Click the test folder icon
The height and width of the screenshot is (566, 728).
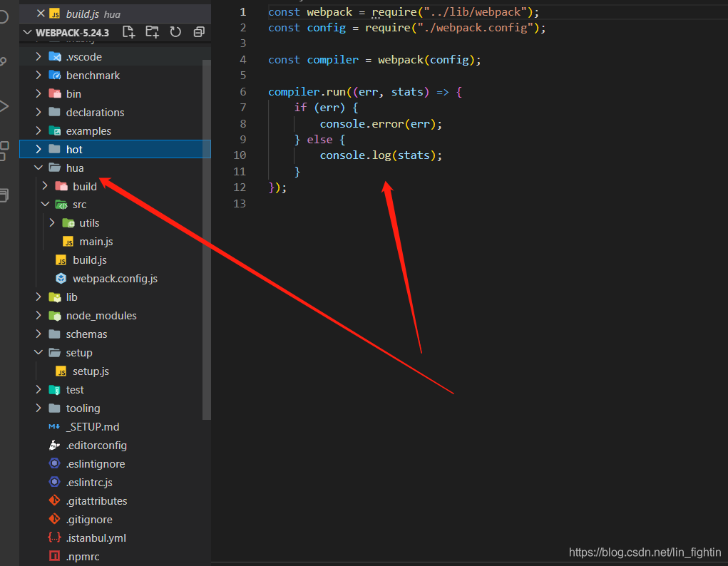[55, 390]
